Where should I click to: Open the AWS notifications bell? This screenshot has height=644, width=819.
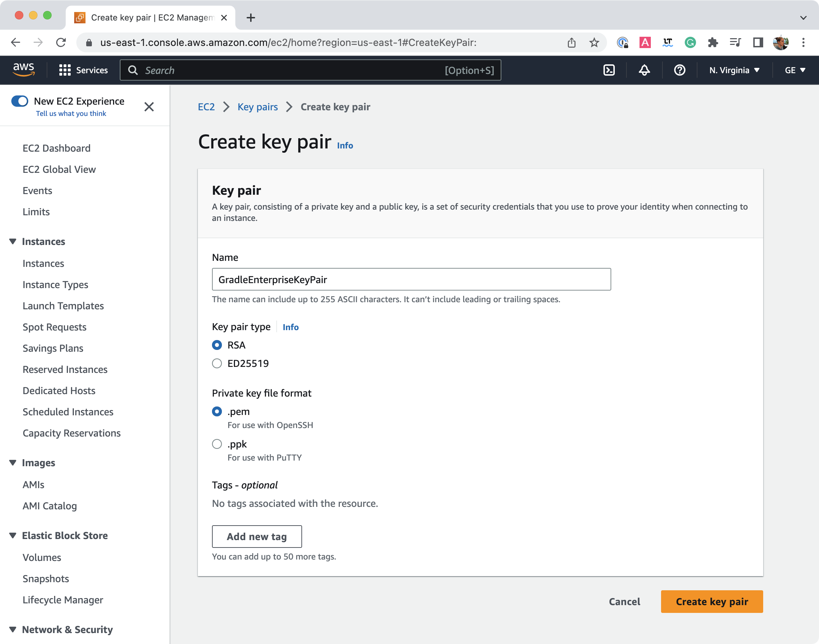click(644, 70)
